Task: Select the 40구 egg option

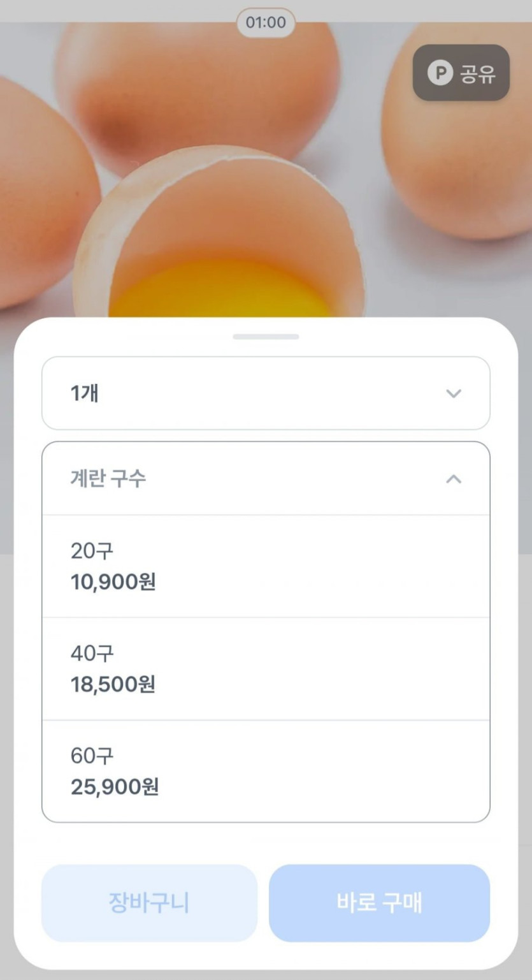Action: pos(92,653)
